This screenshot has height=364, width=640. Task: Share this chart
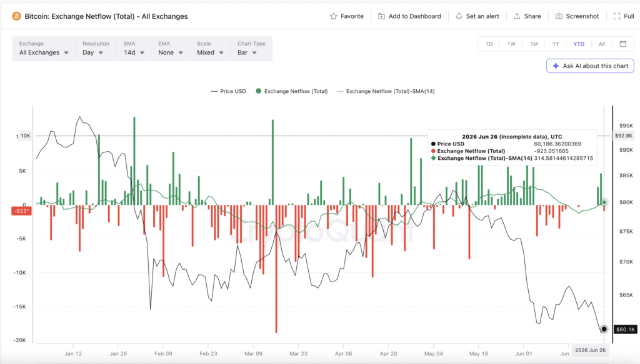527,16
